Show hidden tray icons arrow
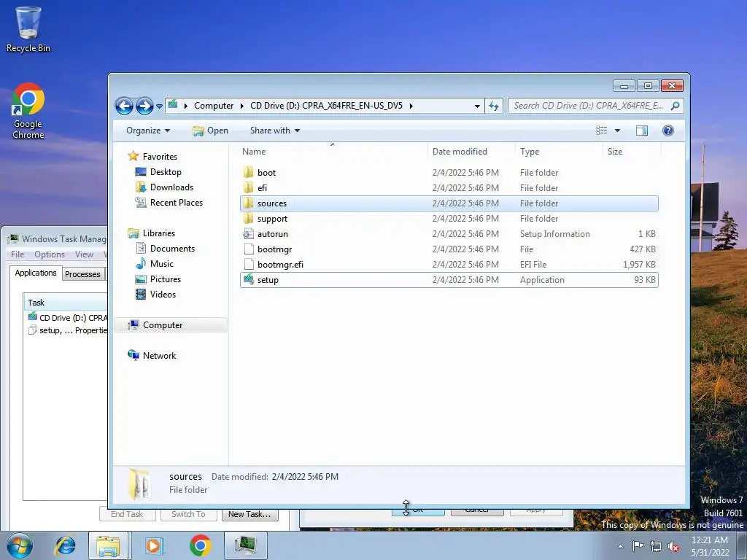The image size is (747, 560). point(620,546)
